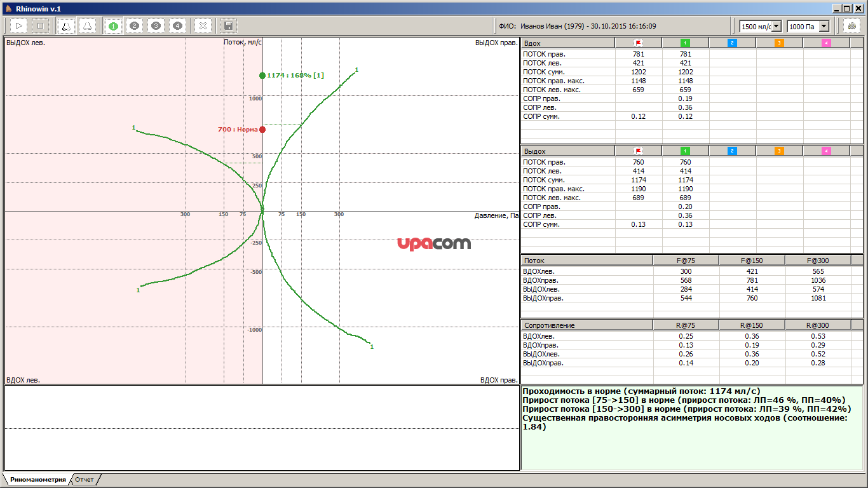Click the rightmost toolbar settings icon

point(851,26)
